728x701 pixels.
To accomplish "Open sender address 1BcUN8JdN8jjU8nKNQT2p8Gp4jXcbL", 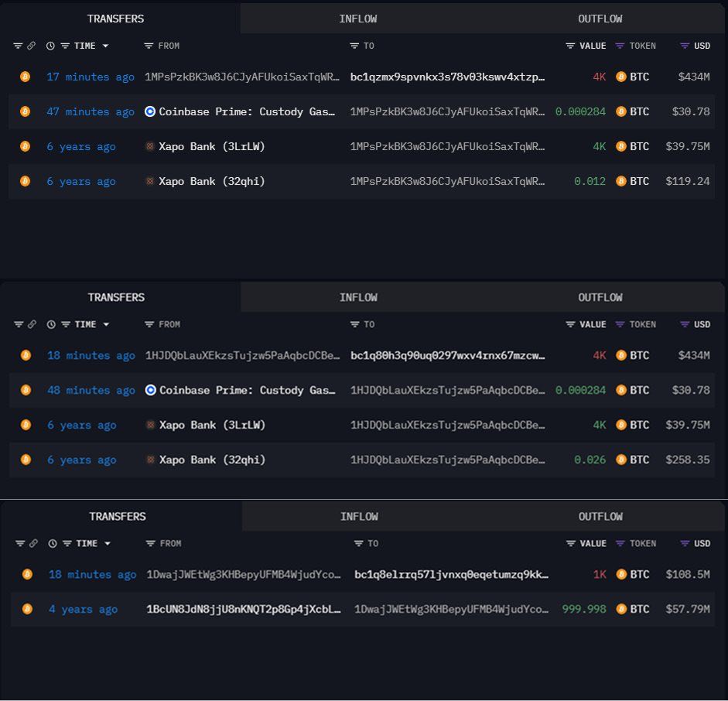I will point(243,609).
